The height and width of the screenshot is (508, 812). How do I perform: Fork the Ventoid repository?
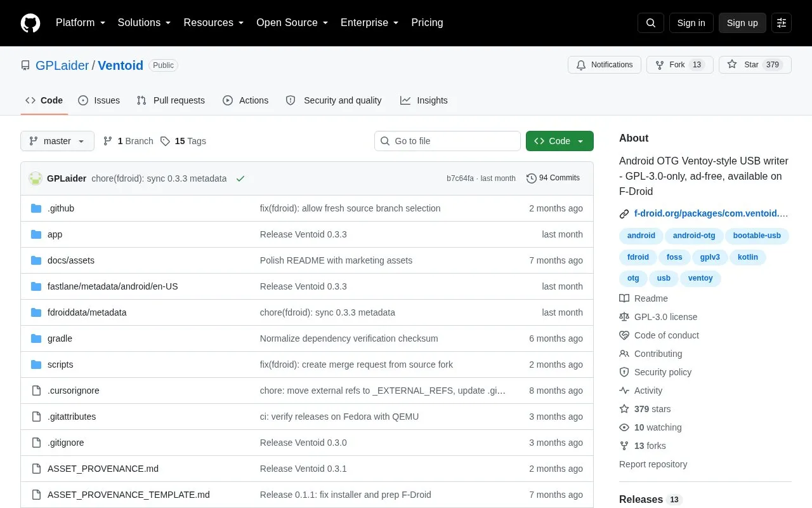[680, 65]
